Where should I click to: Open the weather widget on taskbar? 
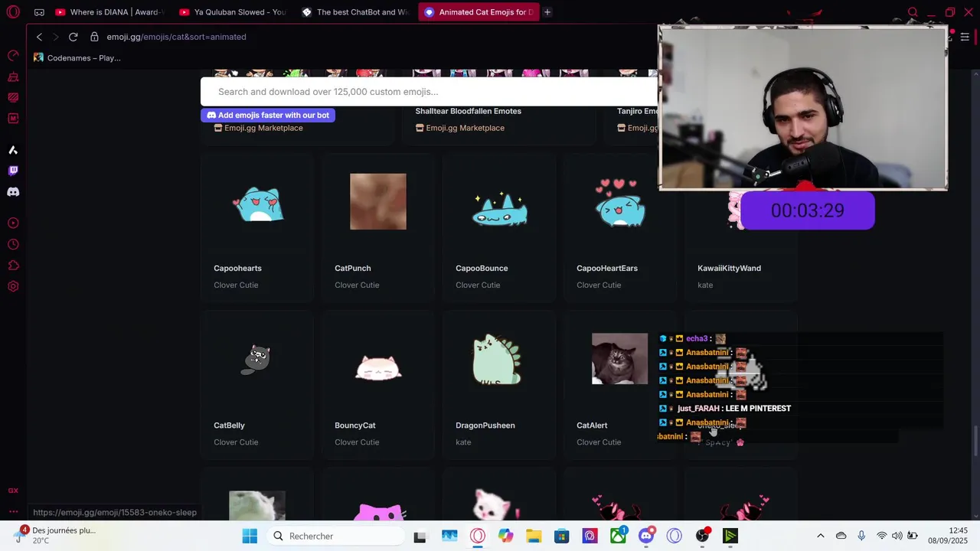pyautogui.click(x=55, y=535)
